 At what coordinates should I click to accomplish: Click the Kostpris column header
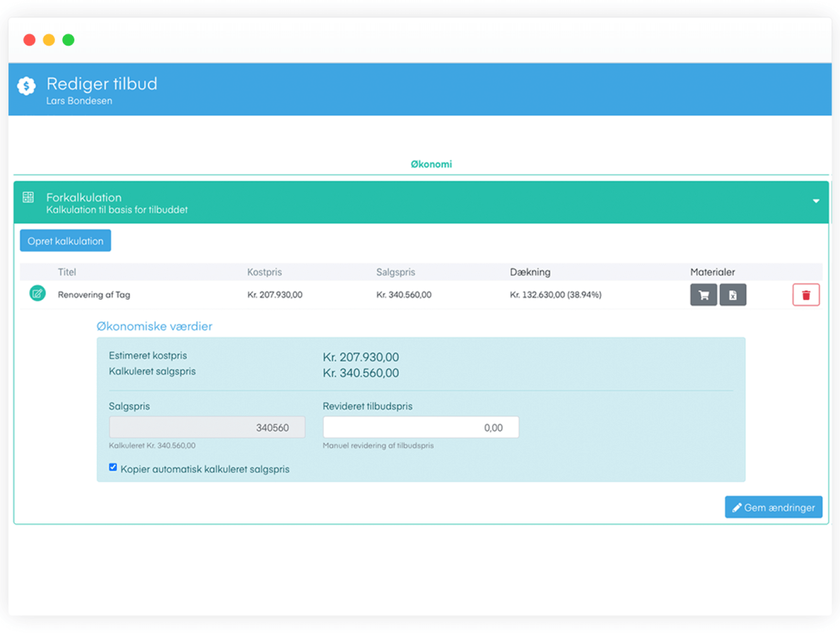264,272
